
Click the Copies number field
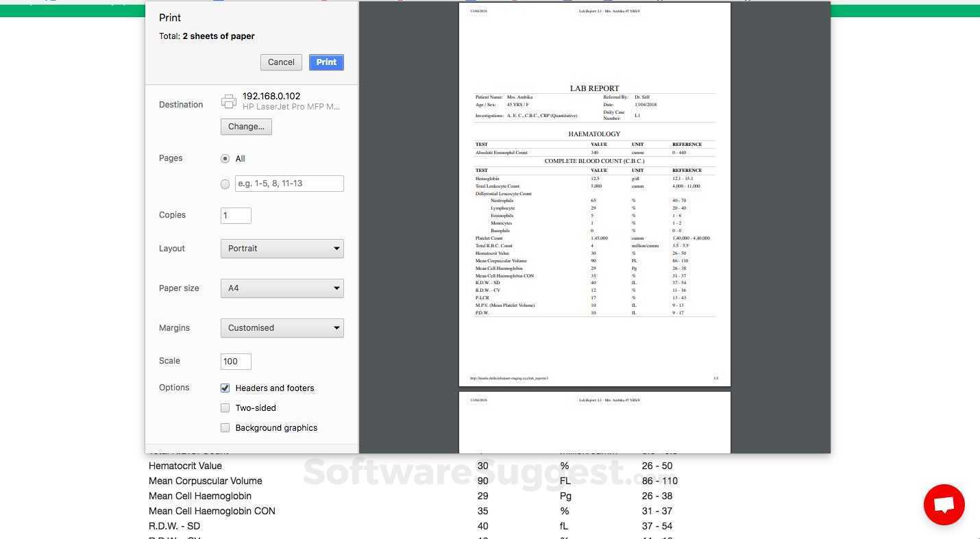point(236,215)
